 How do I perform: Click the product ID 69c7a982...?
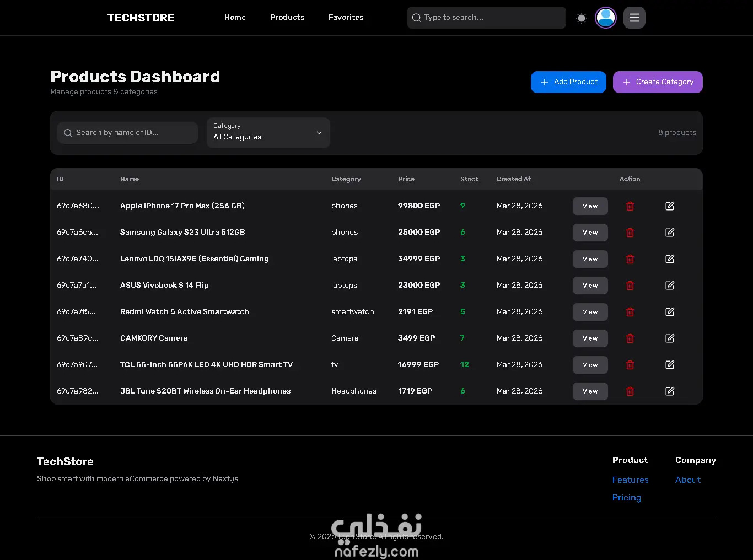(x=78, y=391)
